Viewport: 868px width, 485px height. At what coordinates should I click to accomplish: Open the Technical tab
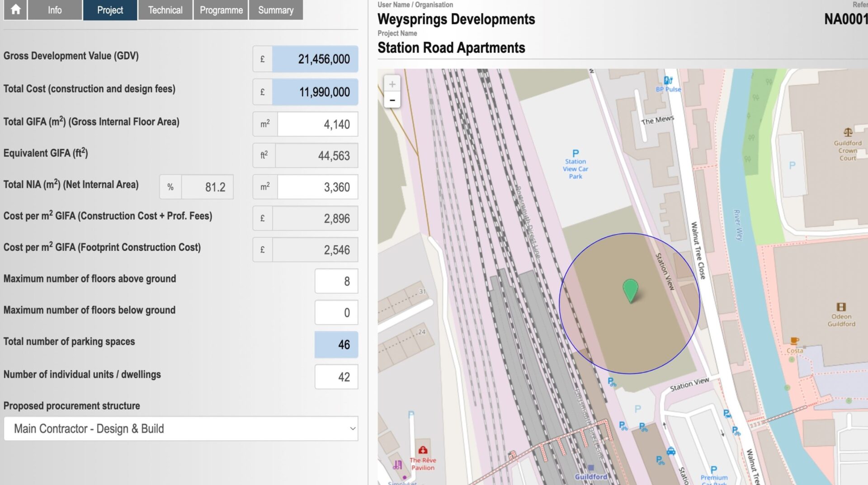(165, 9)
